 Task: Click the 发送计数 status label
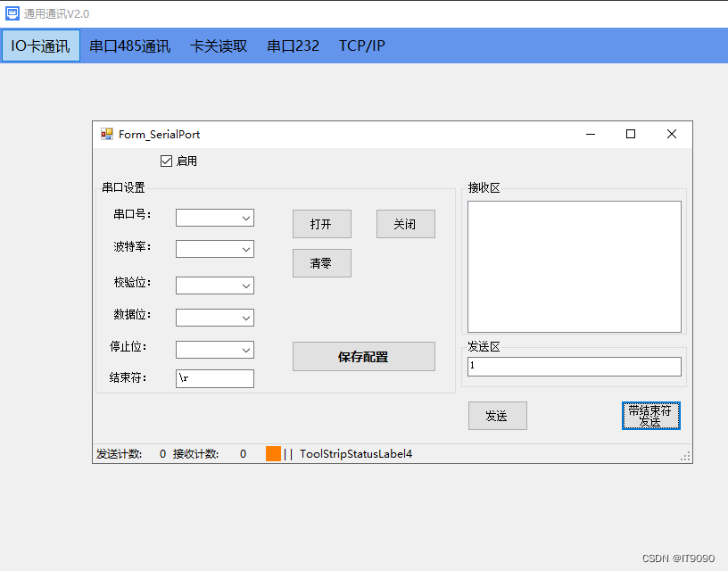pyautogui.click(x=119, y=453)
